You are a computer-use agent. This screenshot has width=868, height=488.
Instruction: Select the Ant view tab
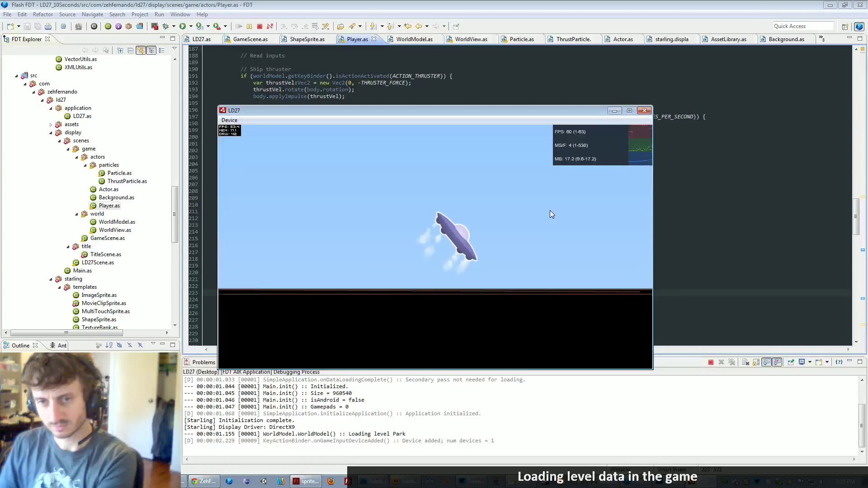(x=58, y=345)
